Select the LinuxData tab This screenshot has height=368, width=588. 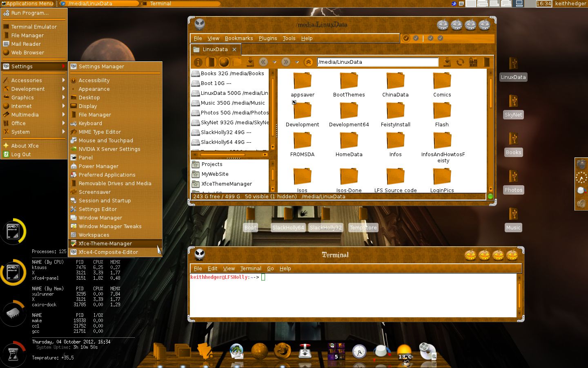pos(215,49)
